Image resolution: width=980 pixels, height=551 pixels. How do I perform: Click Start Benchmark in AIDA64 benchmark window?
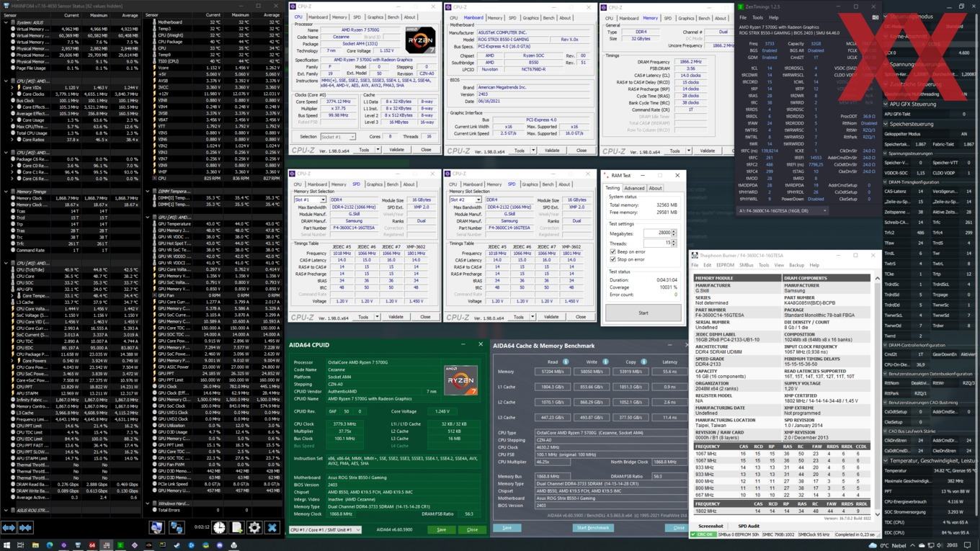593,528
